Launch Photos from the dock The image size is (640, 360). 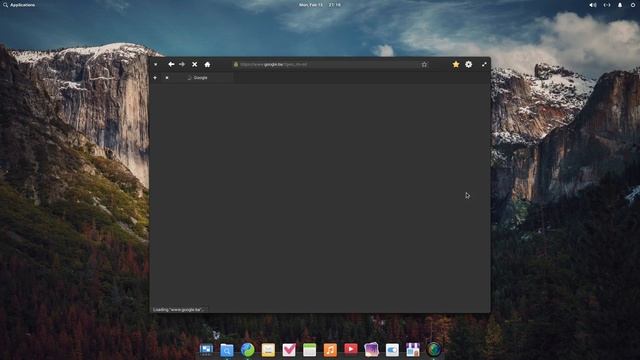[371, 350]
